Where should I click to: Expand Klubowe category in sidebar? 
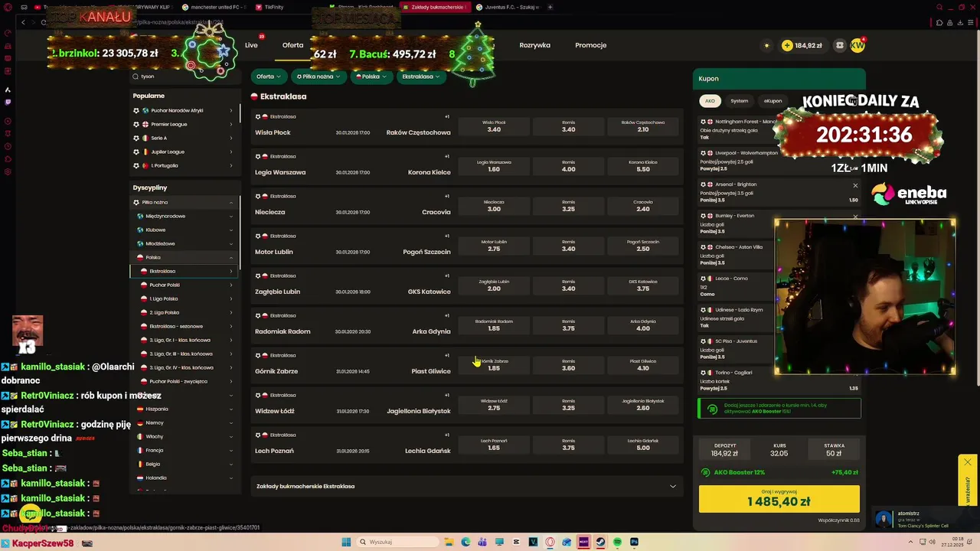(185, 230)
